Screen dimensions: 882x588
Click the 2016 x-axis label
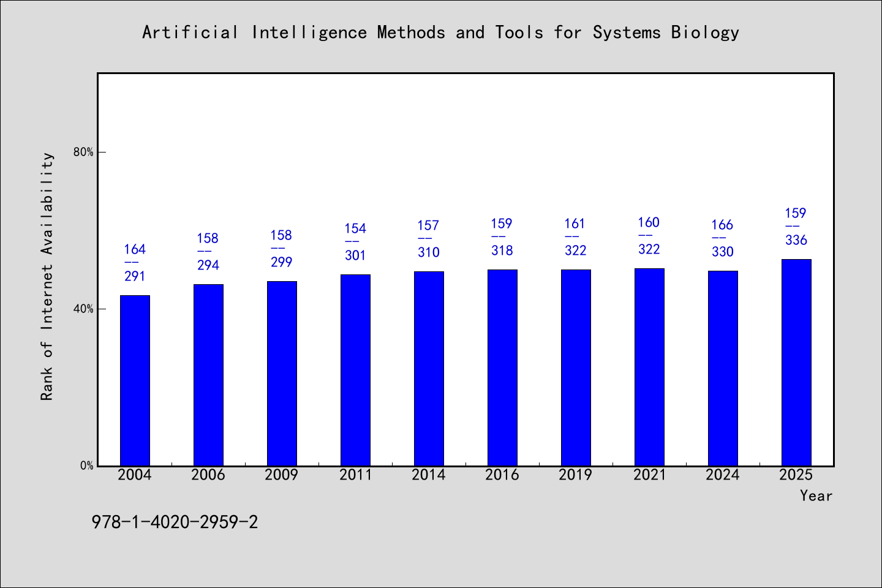pyautogui.click(x=502, y=475)
